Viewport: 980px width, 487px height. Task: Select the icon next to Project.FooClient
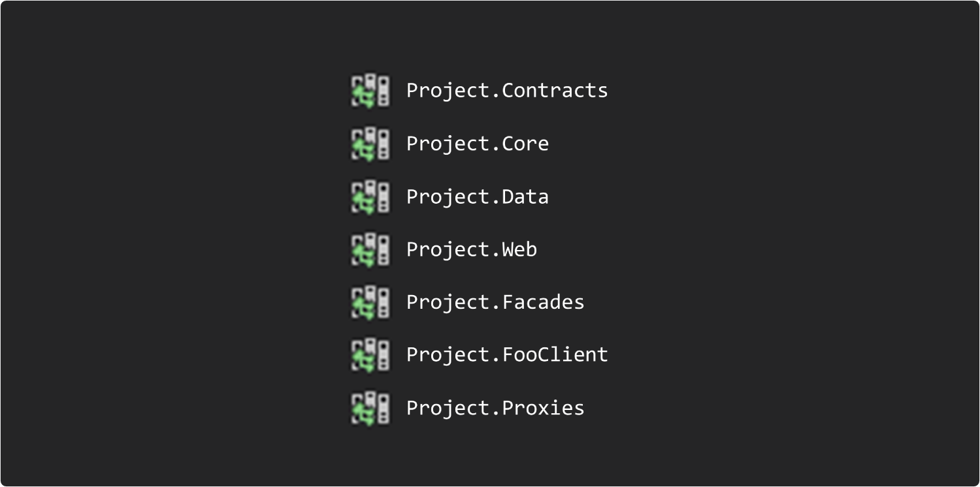[370, 354]
